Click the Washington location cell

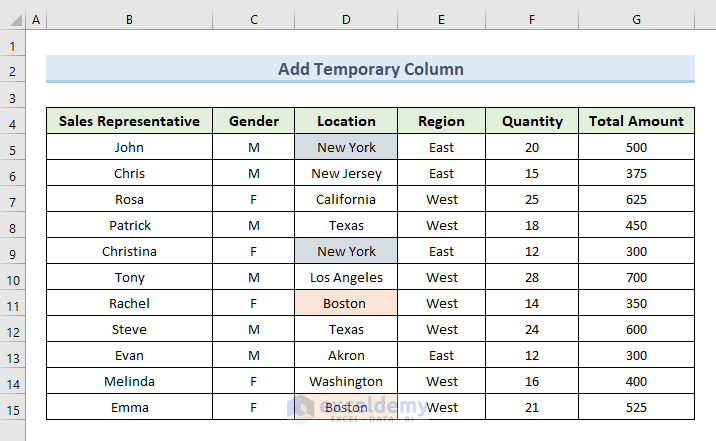pos(346,381)
